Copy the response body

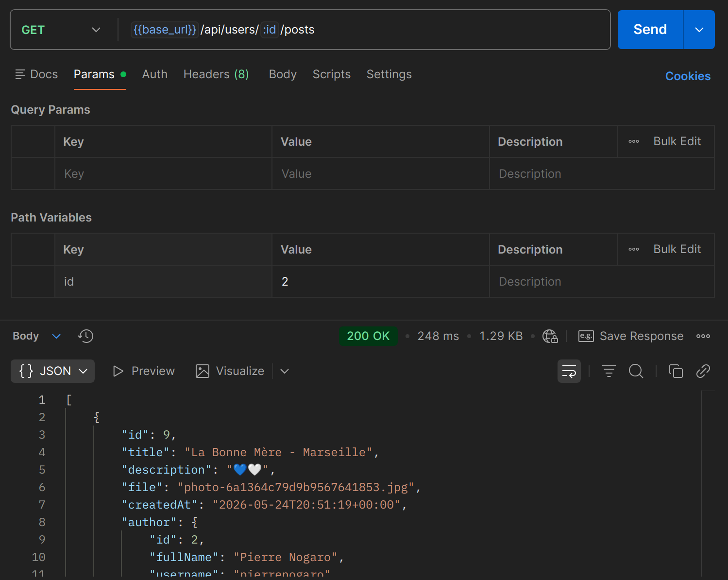click(676, 371)
